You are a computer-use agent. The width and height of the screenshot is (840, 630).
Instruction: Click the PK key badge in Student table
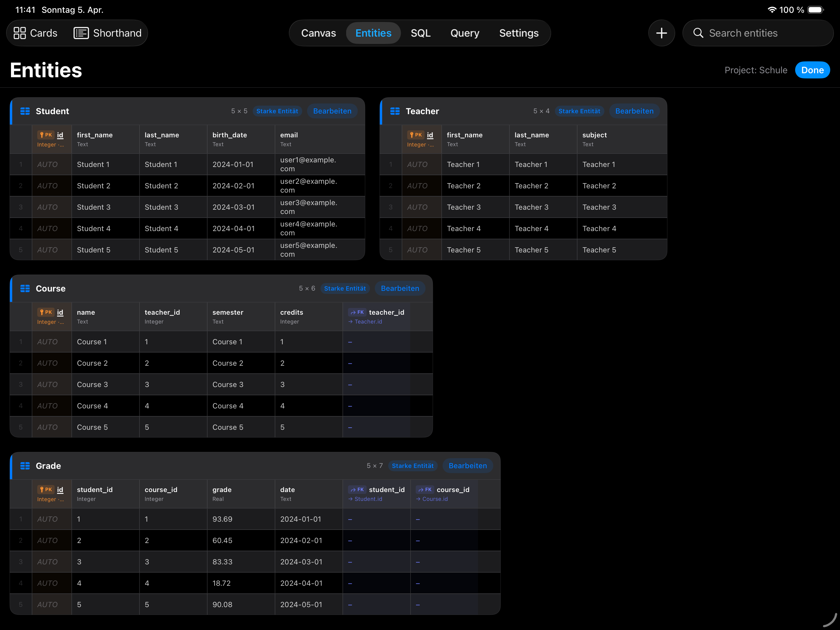(x=45, y=135)
